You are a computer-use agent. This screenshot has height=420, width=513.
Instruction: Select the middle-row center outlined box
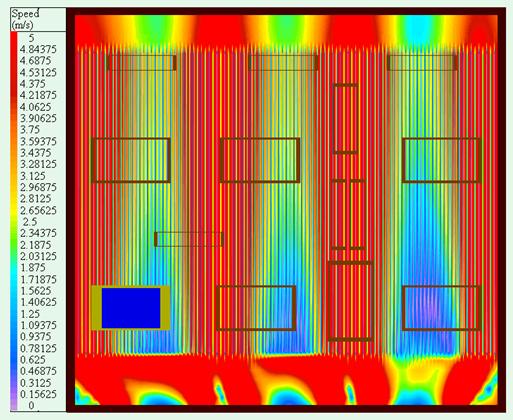click(260, 160)
